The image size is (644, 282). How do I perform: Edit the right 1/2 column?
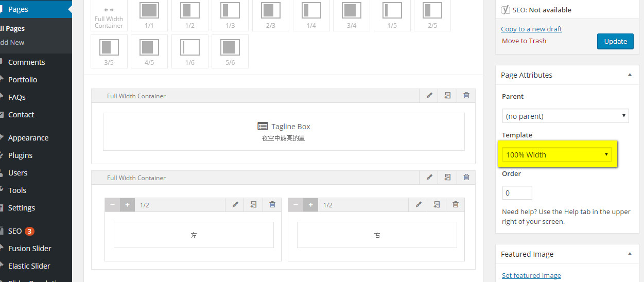[419, 205]
